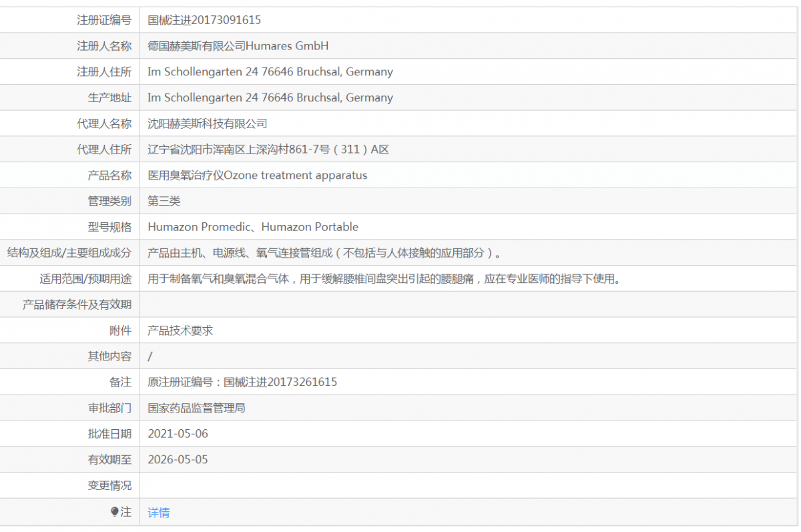Screen dimensions: 801x532
Task: Click the 代理人名称 label
Action: [x=104, y=123]
